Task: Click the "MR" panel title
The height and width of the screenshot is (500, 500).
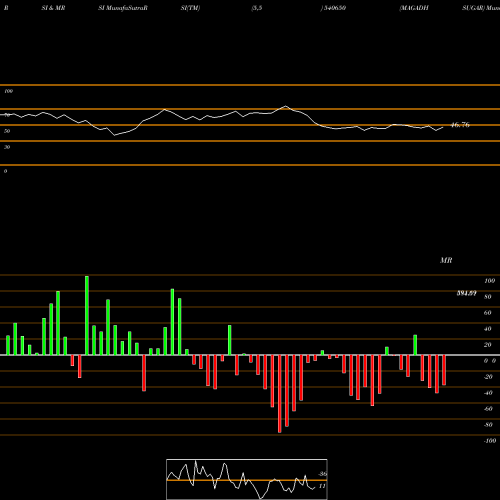Action: click(x=446, y=260)
